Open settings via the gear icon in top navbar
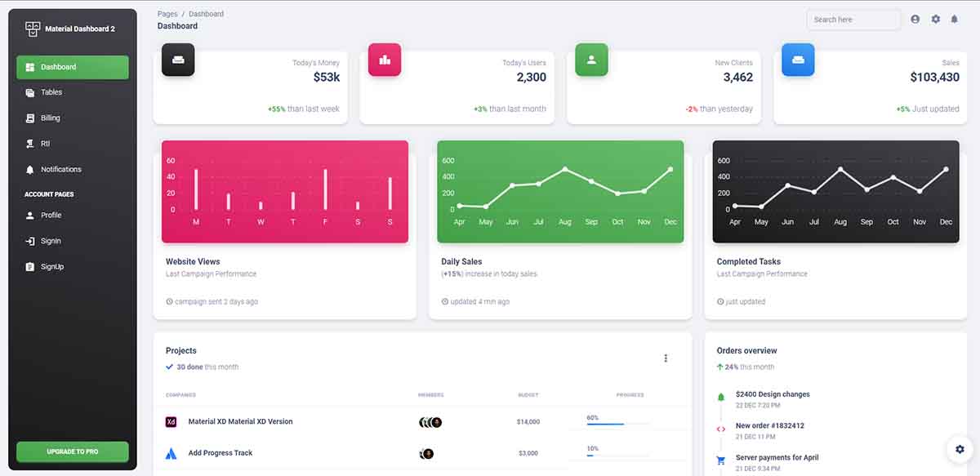 pos(935,19)
